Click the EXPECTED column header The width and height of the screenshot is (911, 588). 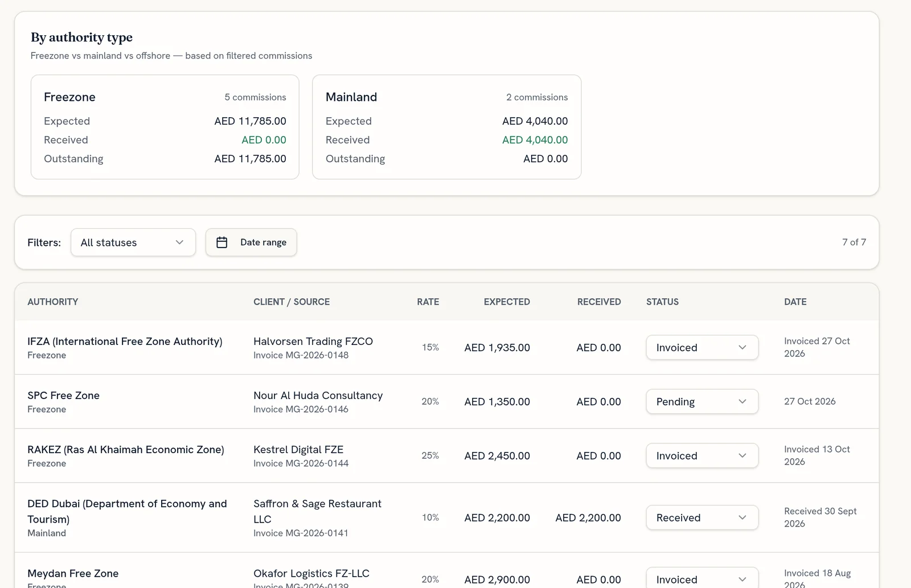click(507, 302)
